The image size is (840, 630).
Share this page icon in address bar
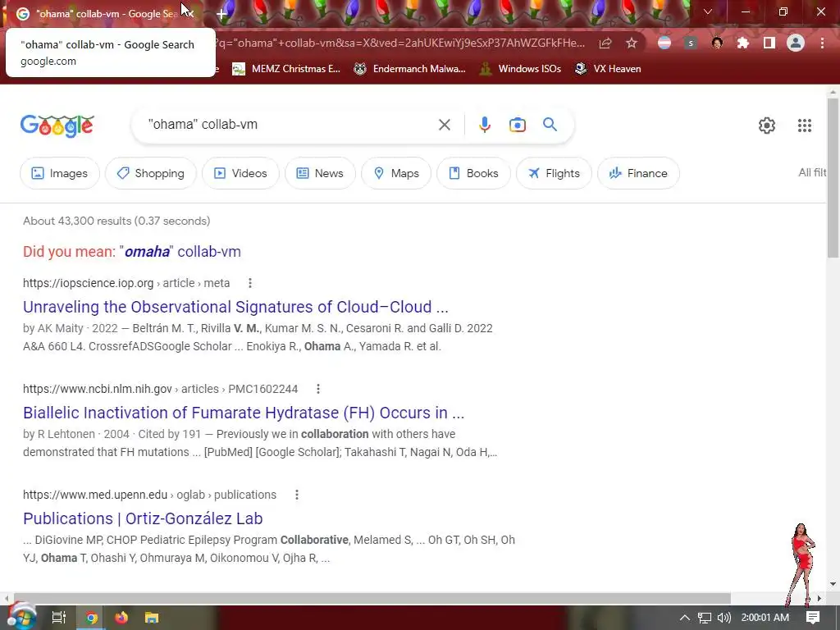point(605,43)
